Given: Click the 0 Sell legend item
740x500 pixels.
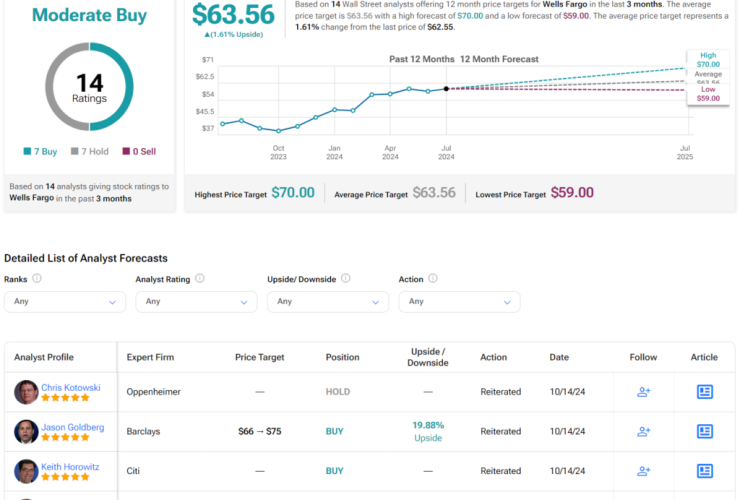Looking at the screenshot, I should [139, 152].
